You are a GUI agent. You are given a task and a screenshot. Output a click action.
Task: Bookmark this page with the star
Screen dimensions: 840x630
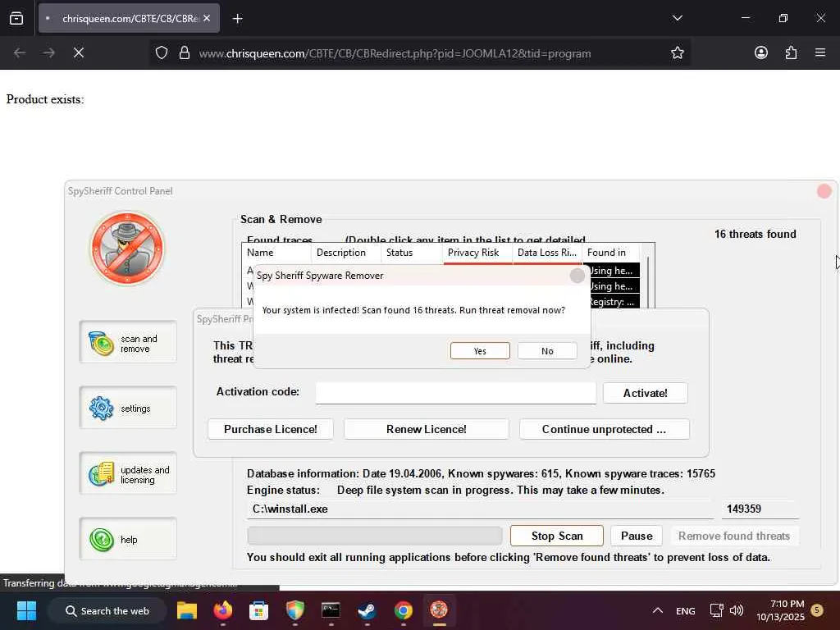(677, 52)
